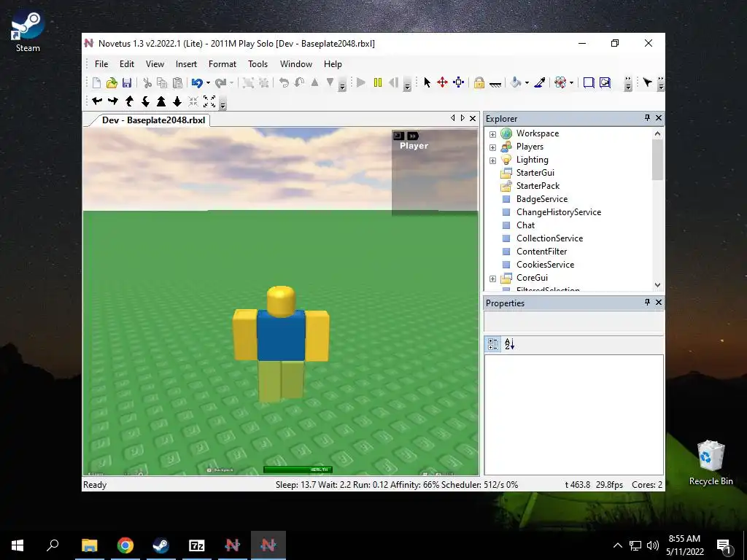Reset the simulation with the rewind button
The width and height of the screenshot is (747, 560).
393,83
